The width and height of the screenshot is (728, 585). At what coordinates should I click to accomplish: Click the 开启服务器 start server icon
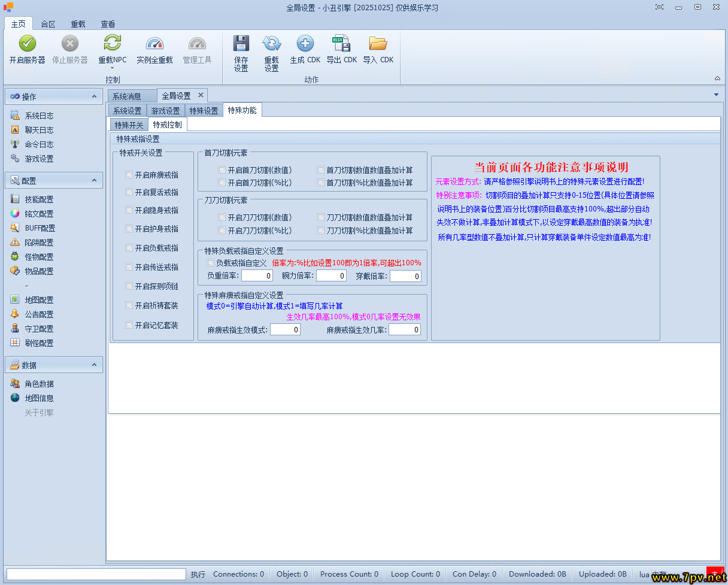point(28,44)
